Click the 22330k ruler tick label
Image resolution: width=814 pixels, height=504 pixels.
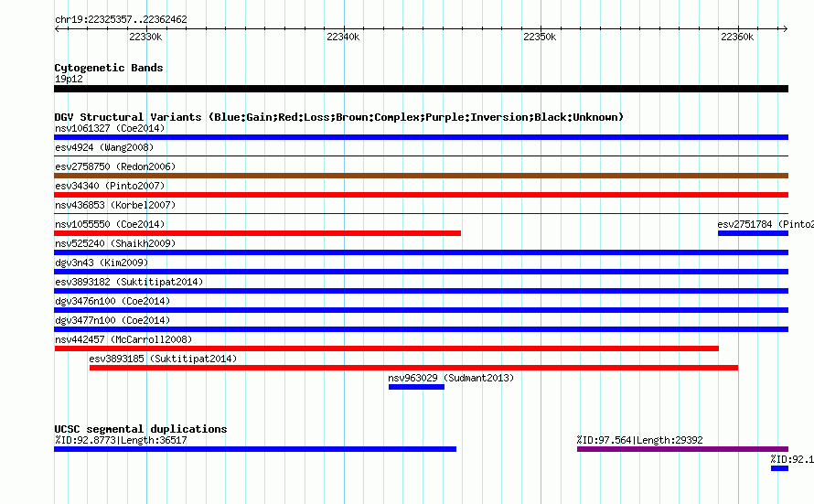(x=145, y=37)
